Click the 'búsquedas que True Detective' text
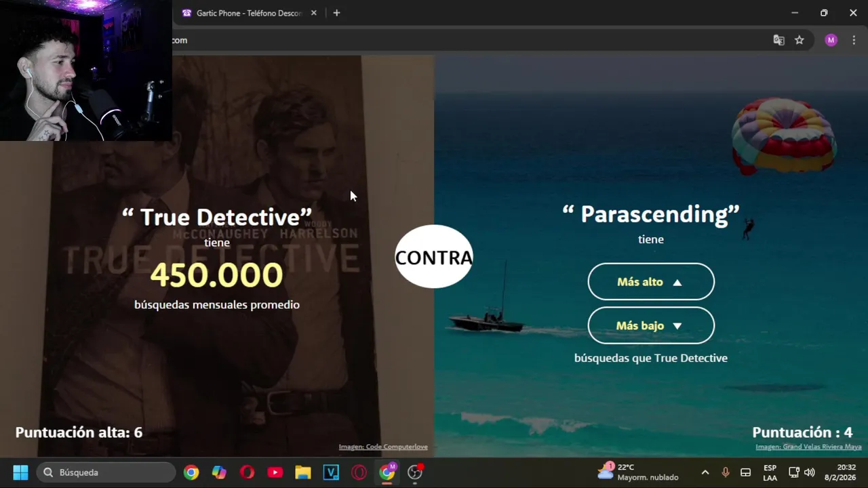 point(651,358)
